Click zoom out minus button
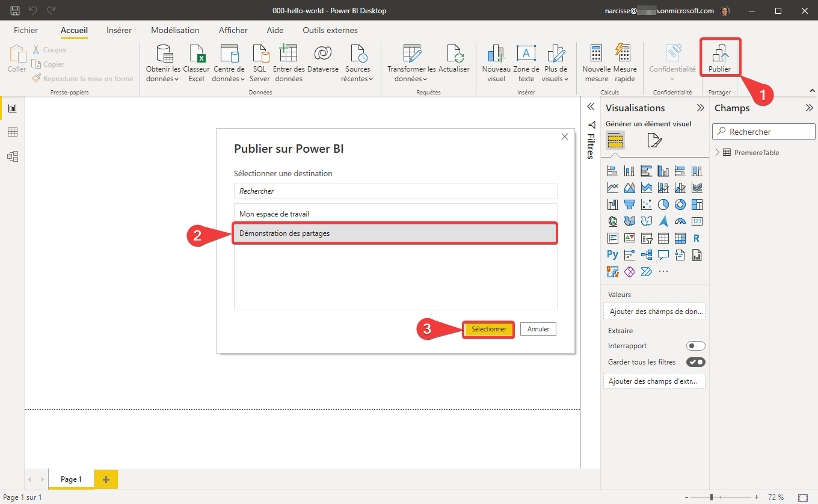 pyautogui.click(x=686, y=497)
